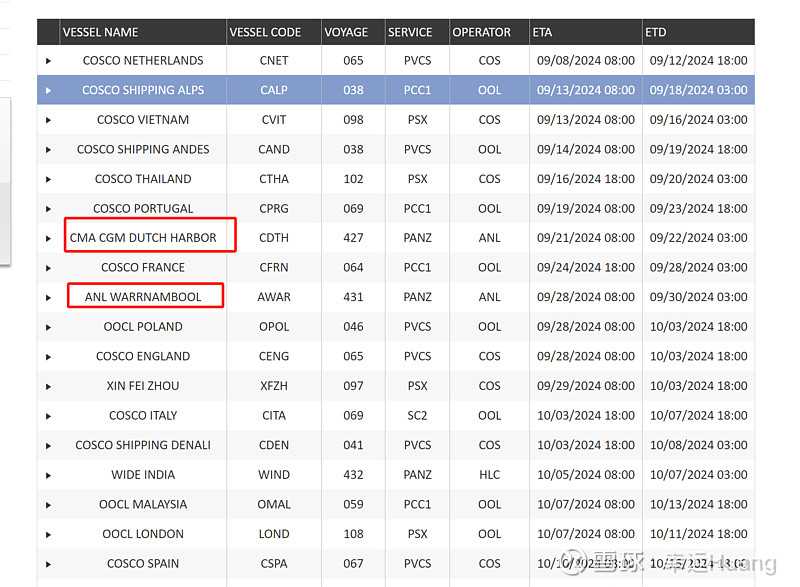Click the HLC operator cell
Viewport: 800px width, 587px height.
click(x=489, y=475)
